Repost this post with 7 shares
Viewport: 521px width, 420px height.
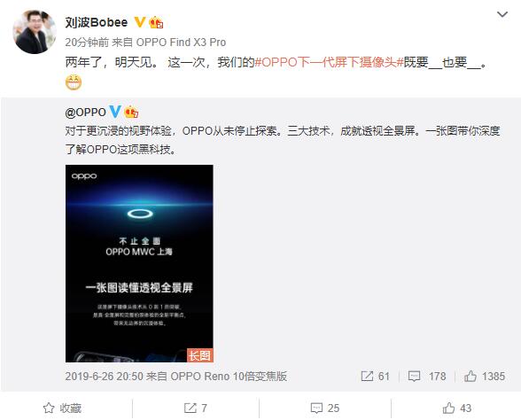pos(196,408)
